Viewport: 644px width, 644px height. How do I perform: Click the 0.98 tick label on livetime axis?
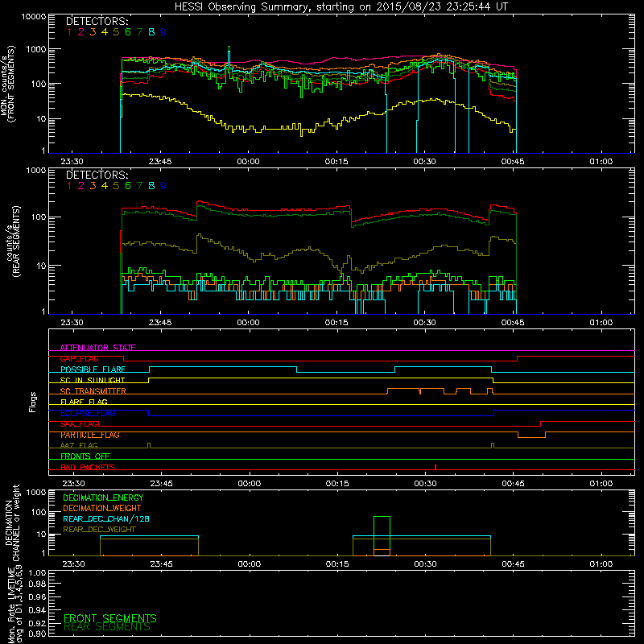37,584
